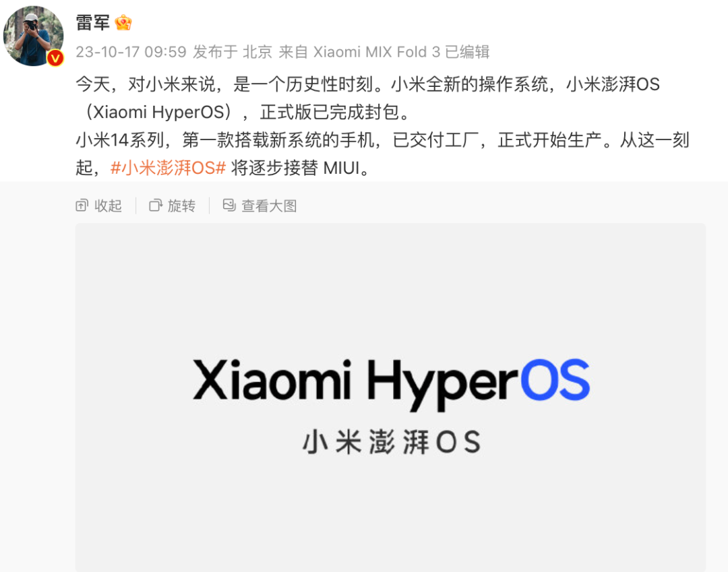
Task: Click the empty gray area of the expanded image
Action: coord(390,288)
